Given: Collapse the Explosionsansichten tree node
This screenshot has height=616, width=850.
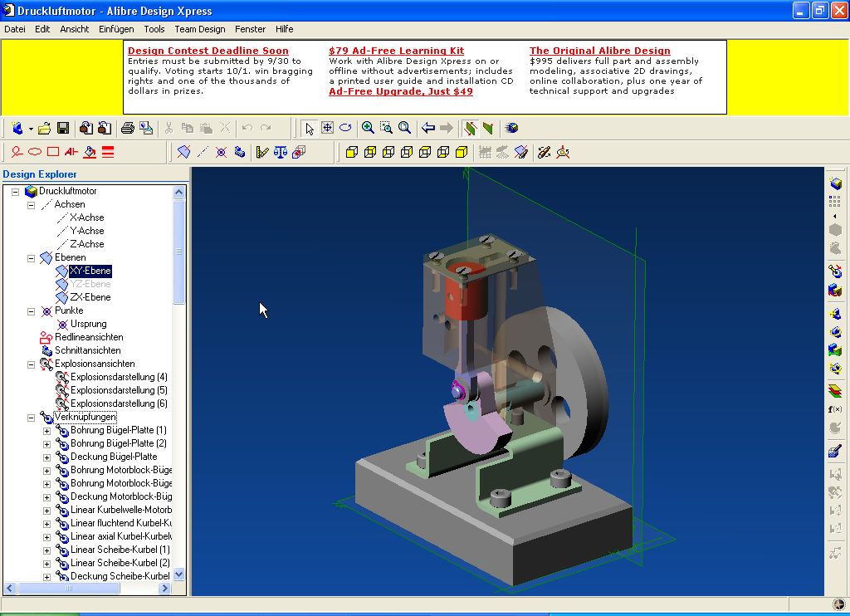Looking at the screenshot, I should [x=31, y=364].
